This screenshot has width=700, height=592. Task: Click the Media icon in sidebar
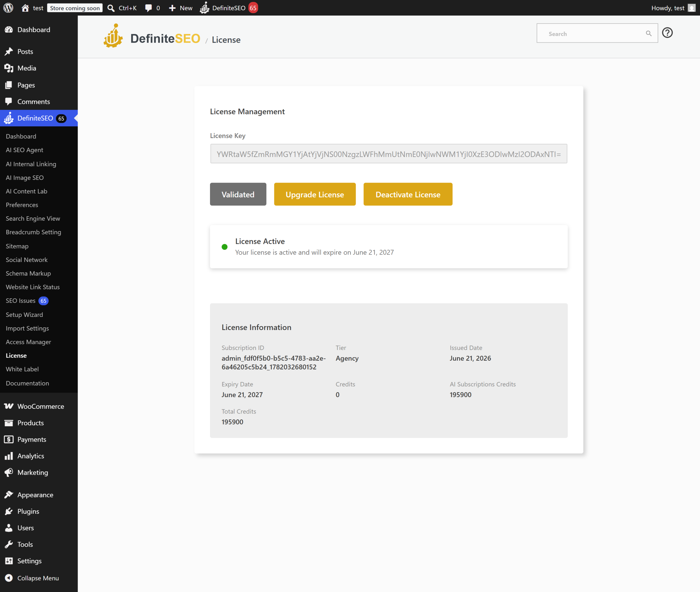click(x=9, y=68)
